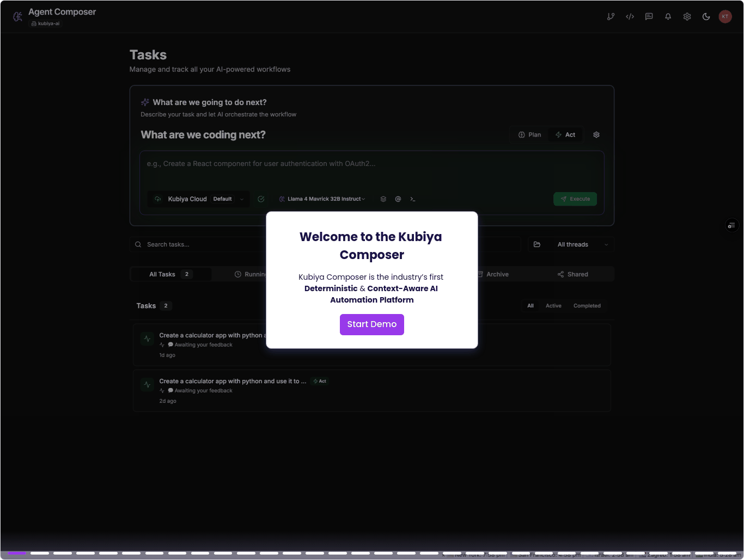Image resolution: width=744 pixels, height=560 pixels.
Task: Click the activity icon of the 2d ago task
Action: pyautogui.click(x=147, y=384)
